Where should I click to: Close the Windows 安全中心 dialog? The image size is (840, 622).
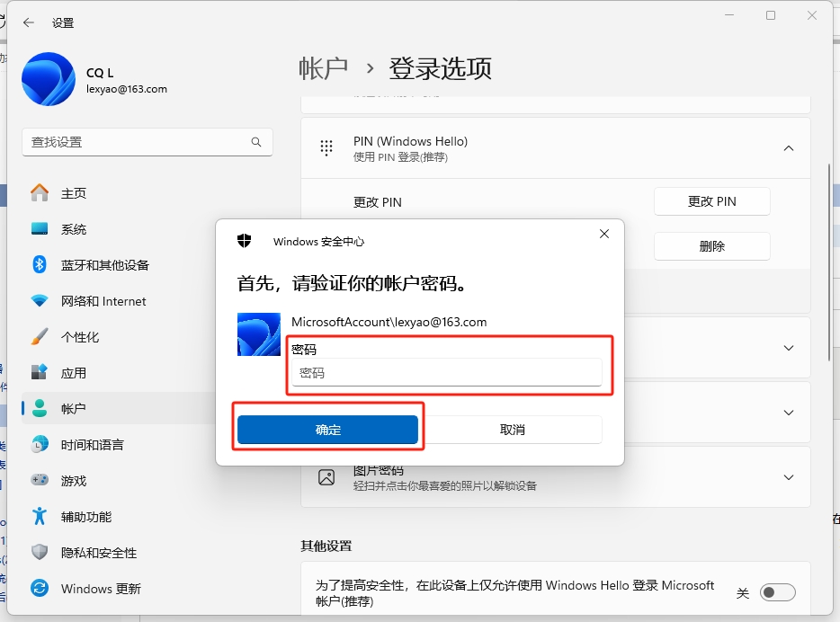pyautogui.click(x=603, y=234)
